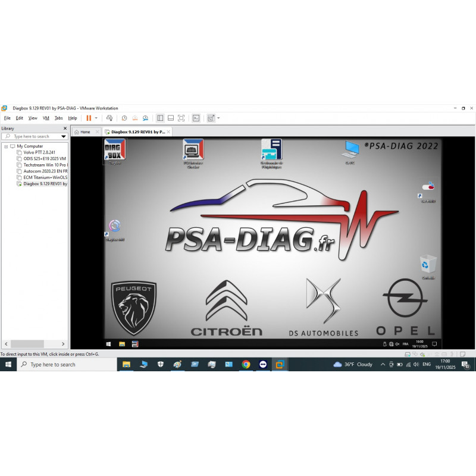The height and width of the screenshot is (476, 476).
Task: Enter full screen mode from the toolbar
Action: [x=180, y=118]
